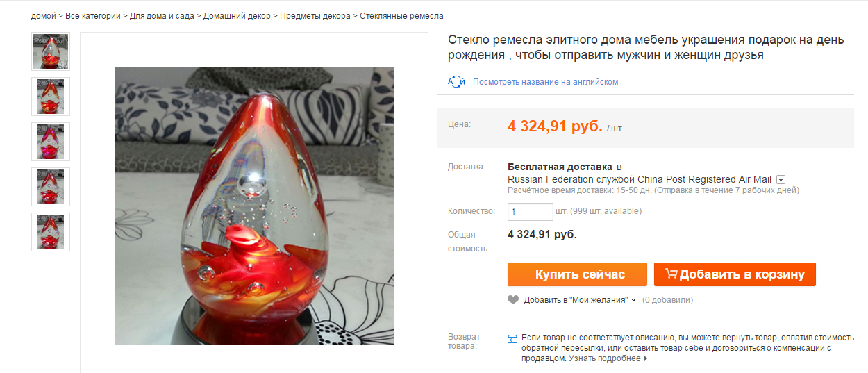
Task: Click the cart icon on the add-to-cart button
Action: [671, 274]
